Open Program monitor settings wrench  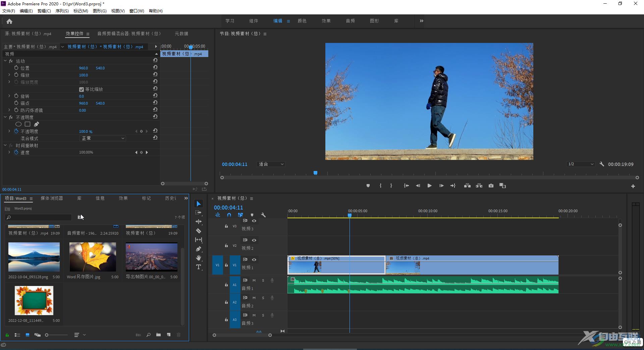point(602,164)
